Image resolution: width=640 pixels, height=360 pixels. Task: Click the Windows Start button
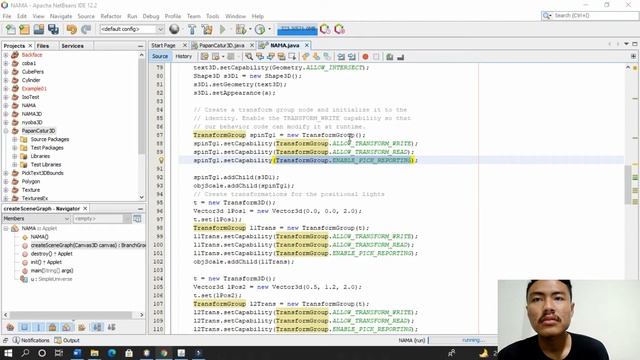(x=8, y=353)
